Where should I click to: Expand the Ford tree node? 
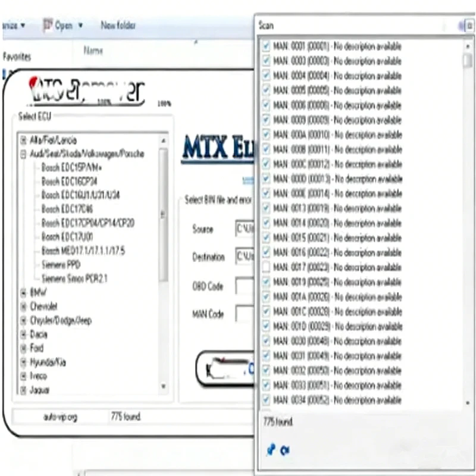tap(23, 348)
